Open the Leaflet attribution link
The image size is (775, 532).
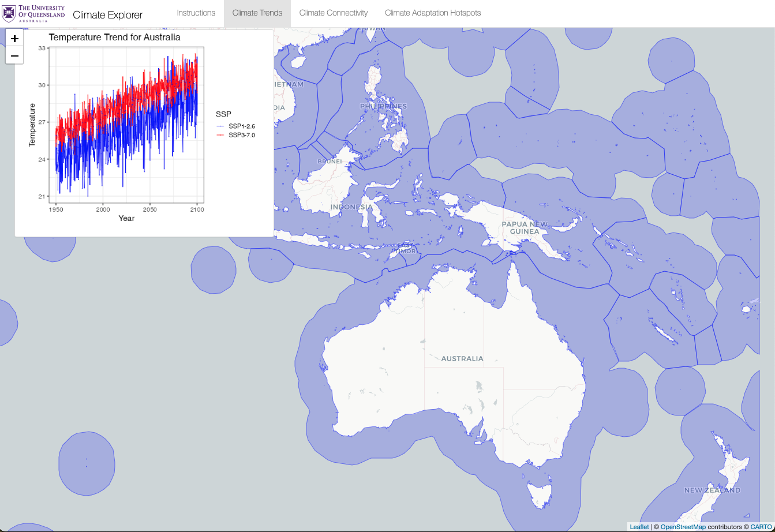[639, 527]
